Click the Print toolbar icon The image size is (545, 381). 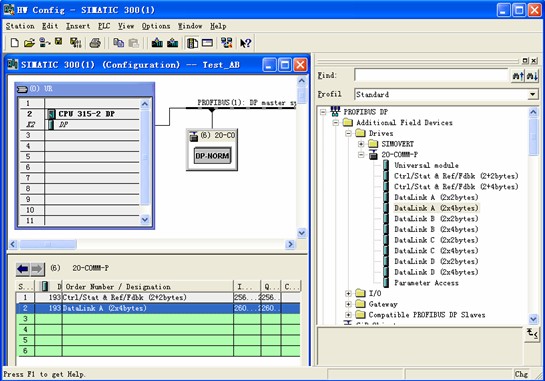(x=95, y=43)
